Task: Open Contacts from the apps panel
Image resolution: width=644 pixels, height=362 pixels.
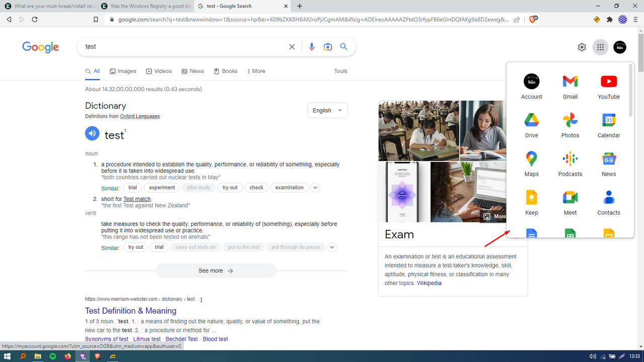Action: pyautogui.click(x=609, y=203)
